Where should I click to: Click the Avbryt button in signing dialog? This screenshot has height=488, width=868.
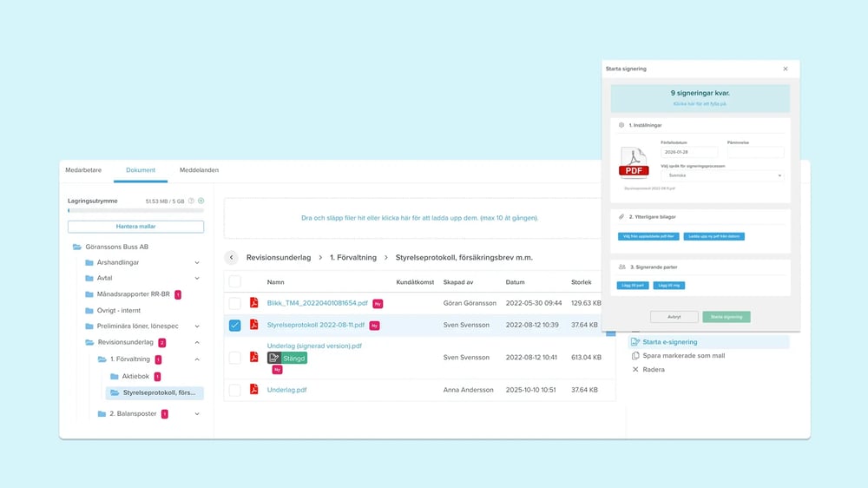pyautogui.click(x=674, y=317)
